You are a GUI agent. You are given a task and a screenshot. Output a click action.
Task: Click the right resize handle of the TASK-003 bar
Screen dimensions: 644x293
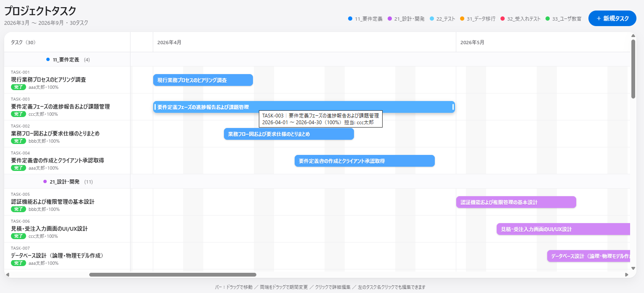453,107
